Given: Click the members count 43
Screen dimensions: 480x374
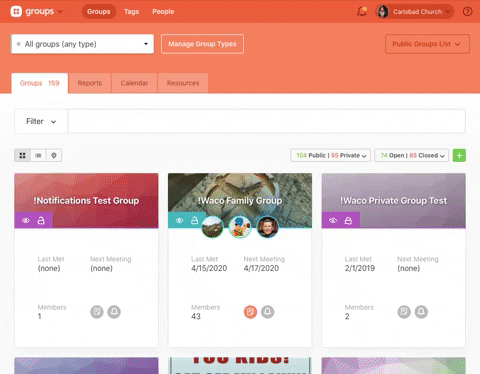Looking at the screenshot, I should pos(196,316).
